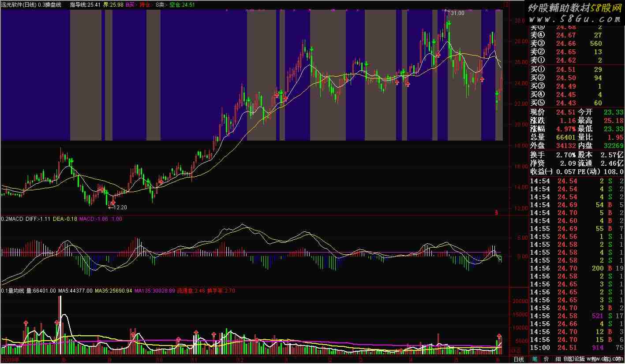Image resolution: width=625 pixels, height=364 pixels.
Task: Select the 0.1量均线 volume indicator label
Action: click(x=13, y=291)
